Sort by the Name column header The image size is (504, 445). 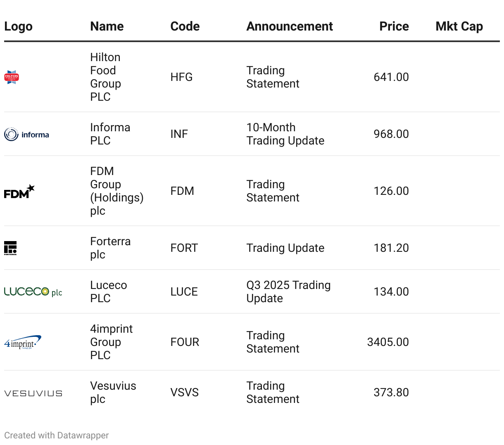(107, 26)
